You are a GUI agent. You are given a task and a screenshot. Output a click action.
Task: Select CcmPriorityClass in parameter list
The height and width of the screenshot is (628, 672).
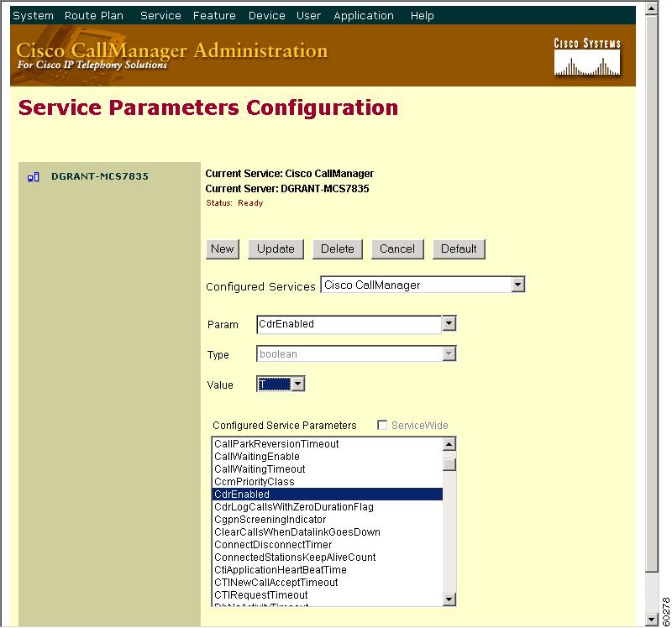(327, 482)
